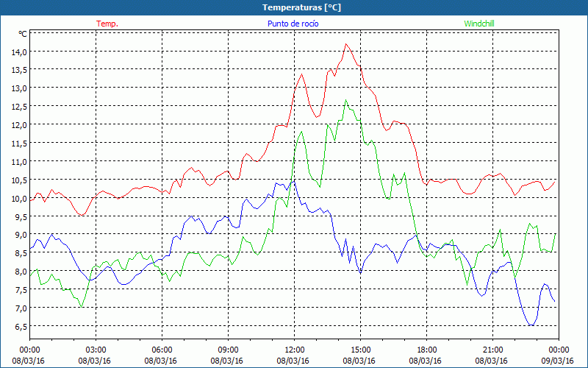Click the 18:00 time axis label
Viewport: 588px width, 368px height.
tap(427, 350)
